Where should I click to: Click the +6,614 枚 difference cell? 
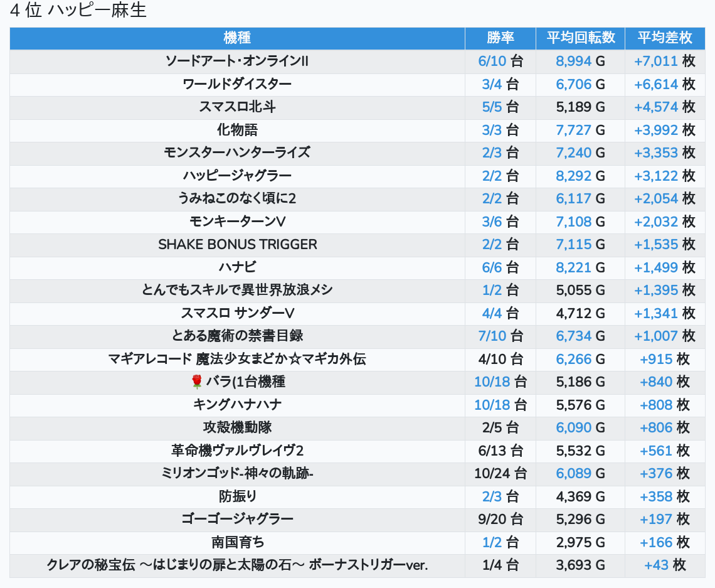pos(665,84)
